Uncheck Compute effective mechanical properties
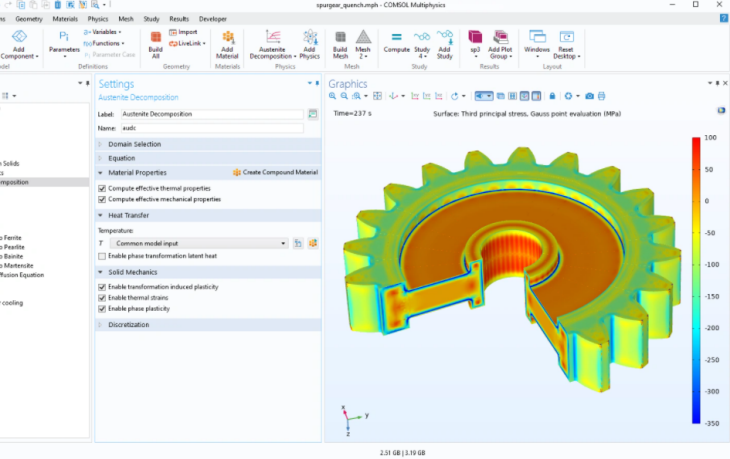730x459 pixels. pos(102,199)
